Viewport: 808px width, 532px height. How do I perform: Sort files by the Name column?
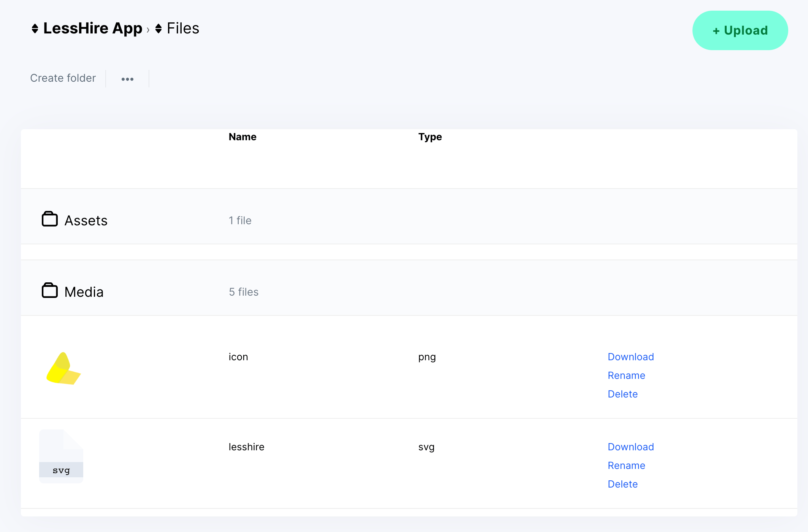[242, 137]
